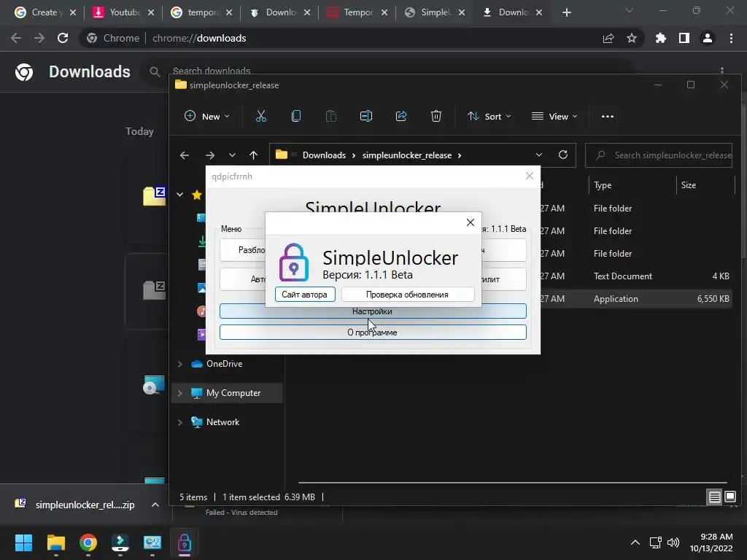Open Настройки in SimpleUnlocker menu

click(x=373, y=311)
